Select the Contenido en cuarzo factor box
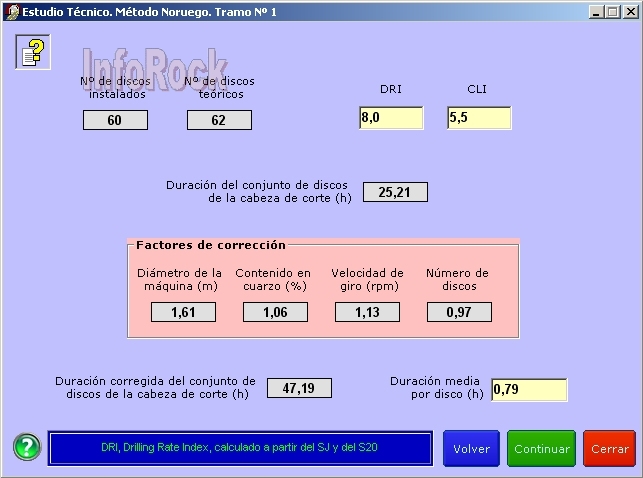 click(275, 312)
